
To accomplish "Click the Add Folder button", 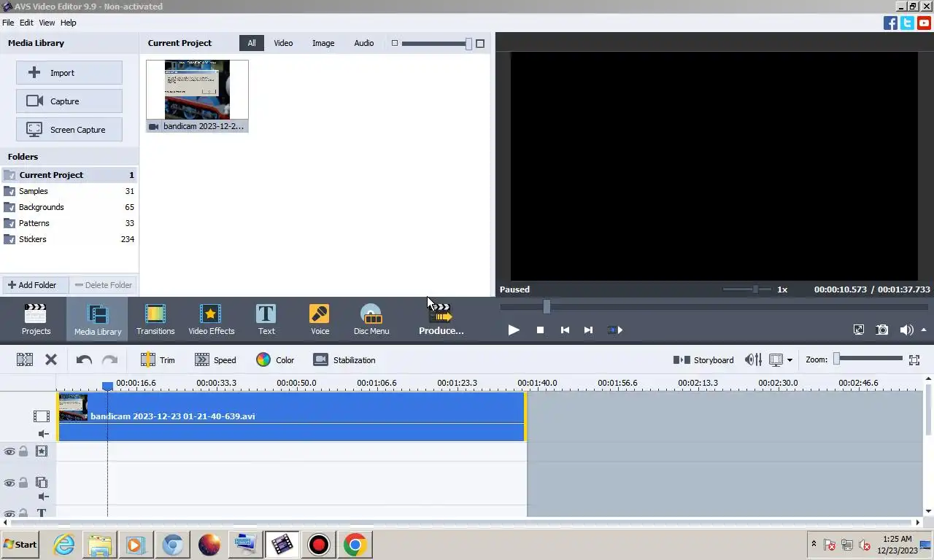I will coord(34,285).
